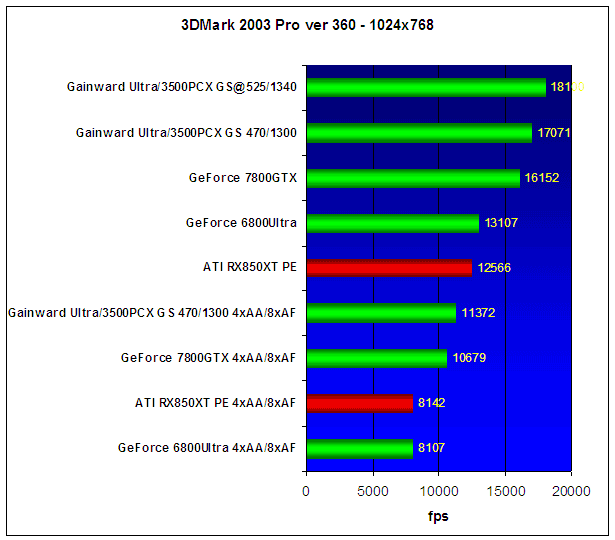The image size is (615, 540).
Task: Click the data value '16152'
Action: [542, 178]
